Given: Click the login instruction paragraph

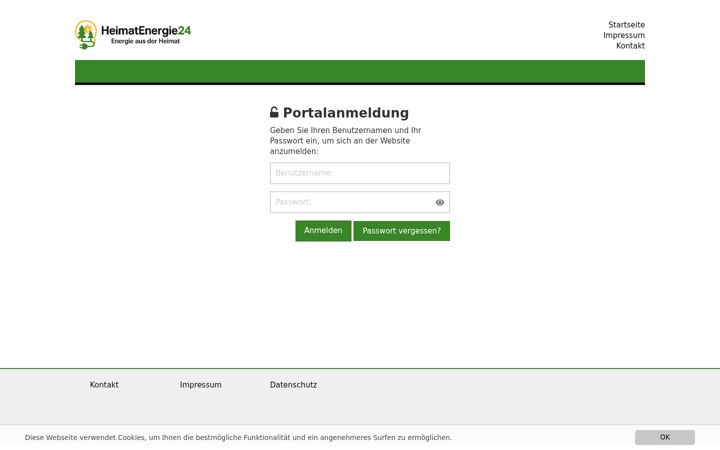Looking at the screenshot, I should 345,141.
